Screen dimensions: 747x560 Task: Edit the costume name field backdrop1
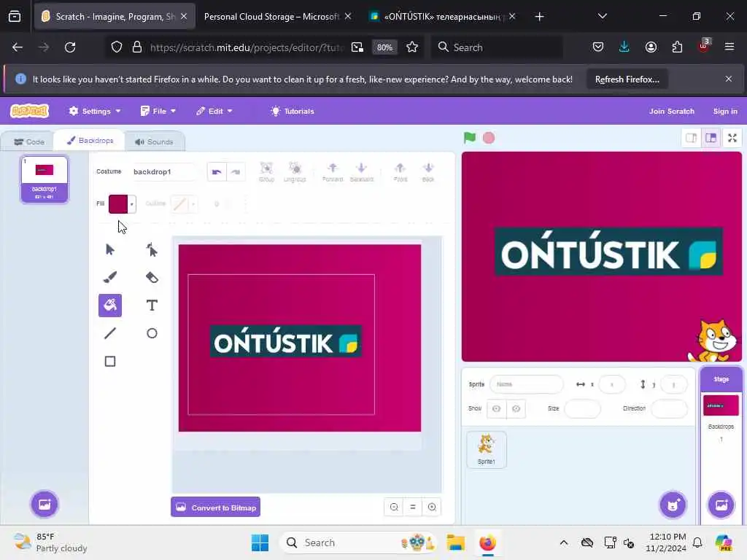tap(163, 172)
